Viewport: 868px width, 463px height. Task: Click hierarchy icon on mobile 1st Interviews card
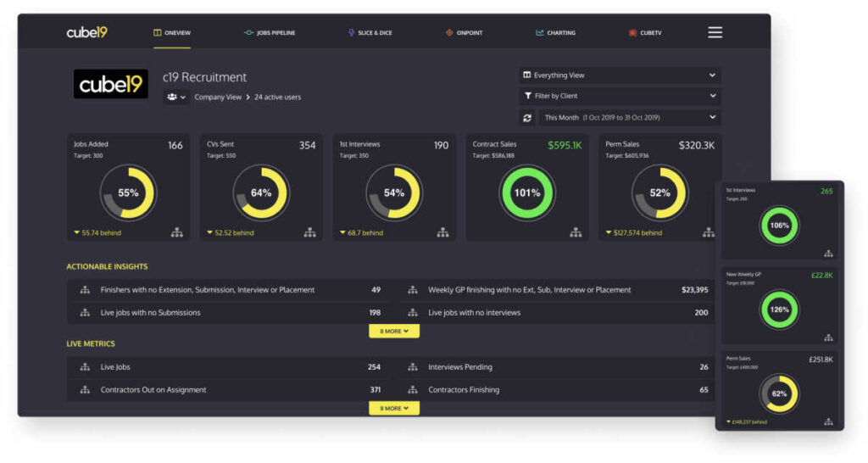(828, 254)
